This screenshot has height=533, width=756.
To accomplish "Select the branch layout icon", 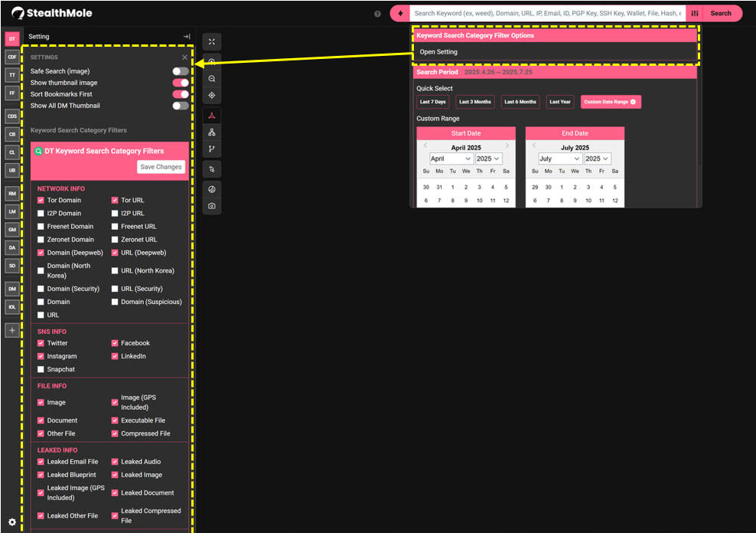I will click(212, 149).
